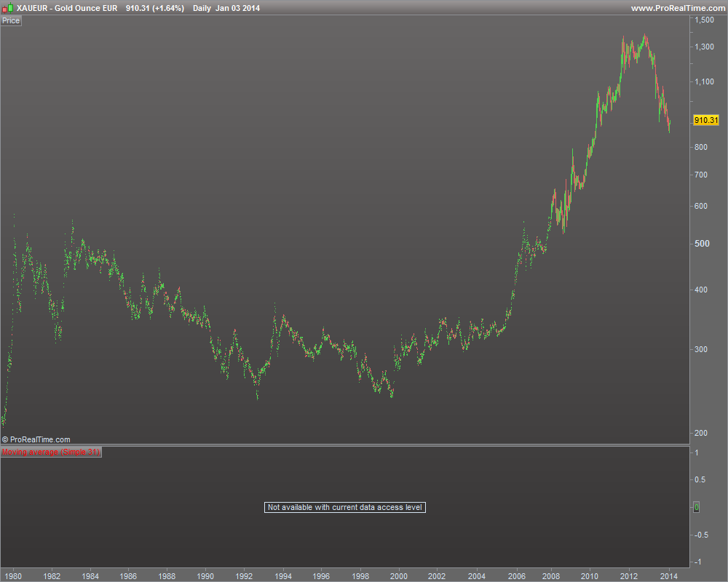Click the indicator axis -0.5 label

pyautogui.click(x=700, y=535)
